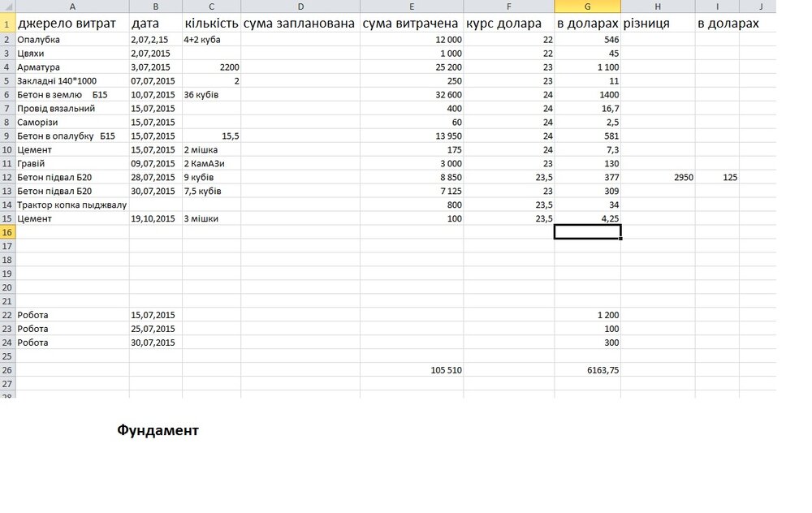Viewport: 812px width, 513px height.
Task: Select the quantity cell '36 кубів'
Action: (211, 95)
